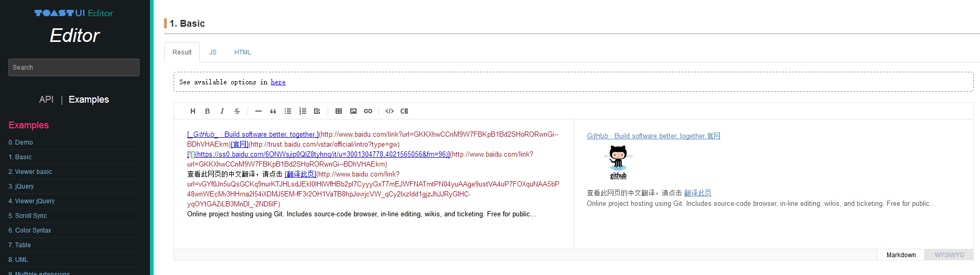The width and height of the screenshot is (980, 275).
Task: Open the '0. Demo' example
Action: (20, 142)
